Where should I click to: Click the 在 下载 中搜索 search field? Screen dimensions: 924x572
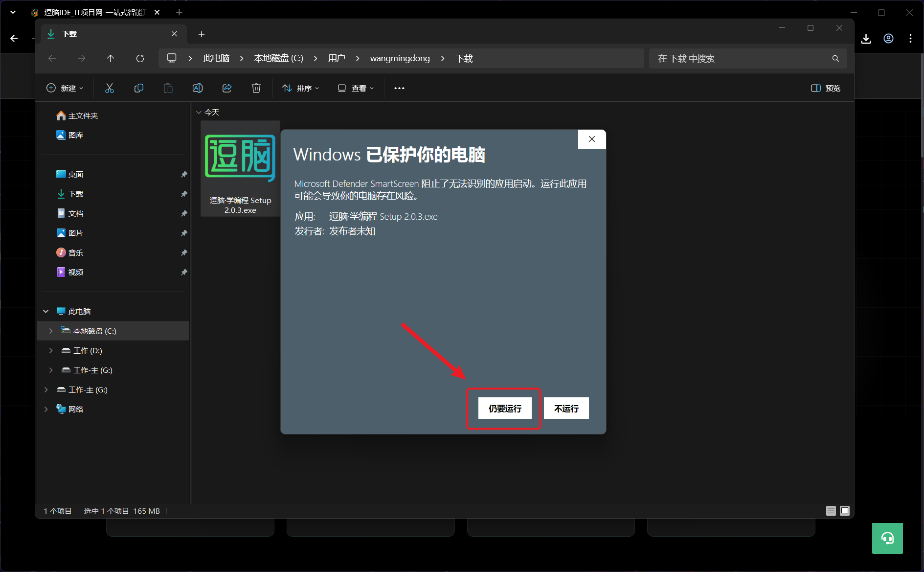[747, 58]
